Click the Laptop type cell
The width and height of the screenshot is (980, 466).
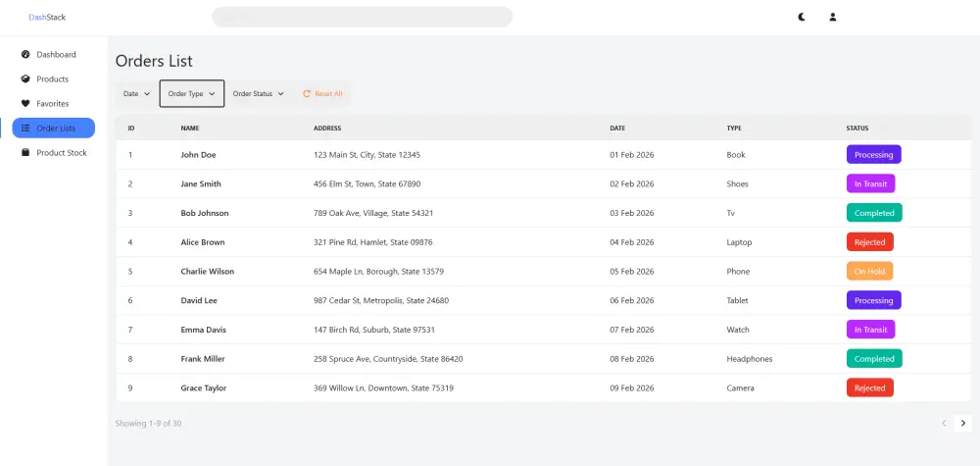click(739, 242)
